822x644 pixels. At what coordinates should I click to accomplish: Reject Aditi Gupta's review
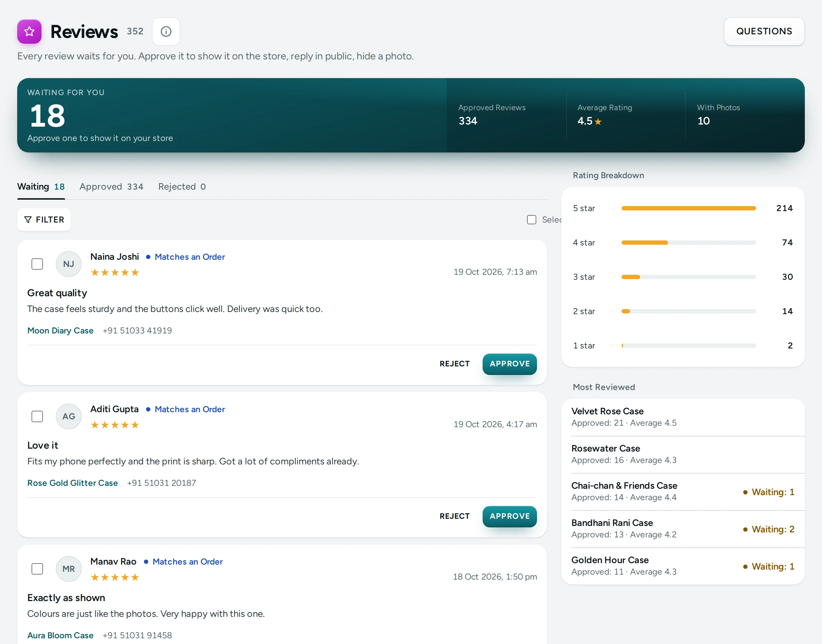[x=455, y=516]
